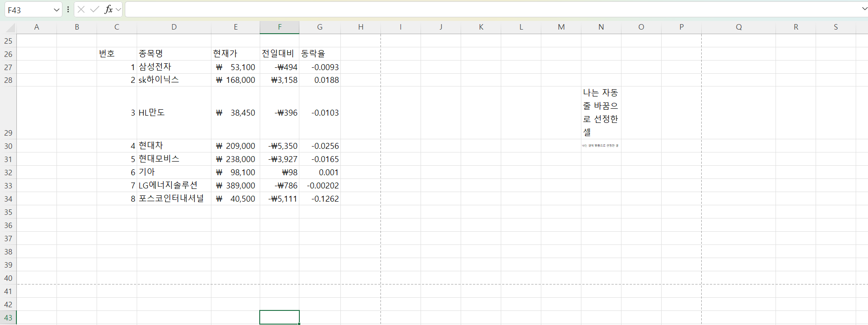This screenshot has height=325, width=868.
Task: Select row 35 header
Action: pos(8,212)
